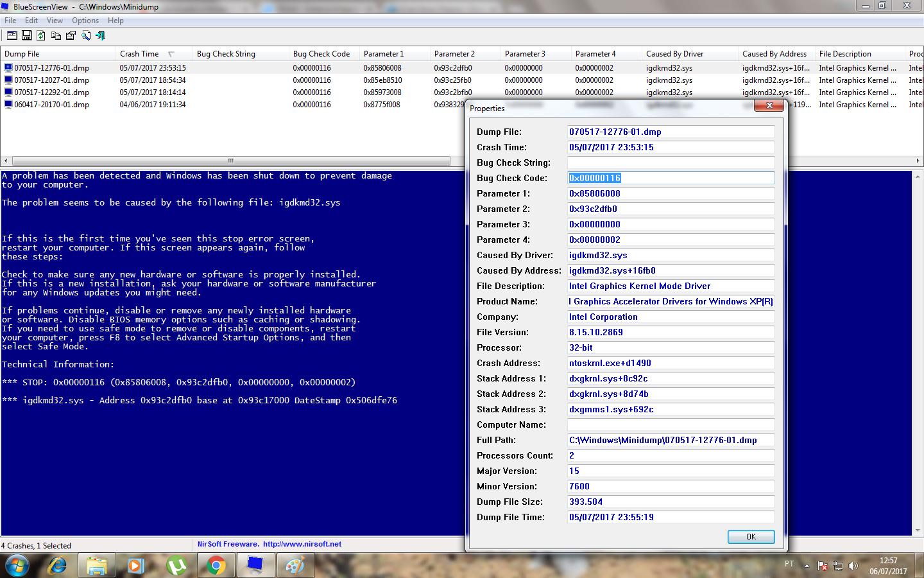Click the upper pane scroll-right arrow
This screenshot has width=924, height=578.
point(918,161)
